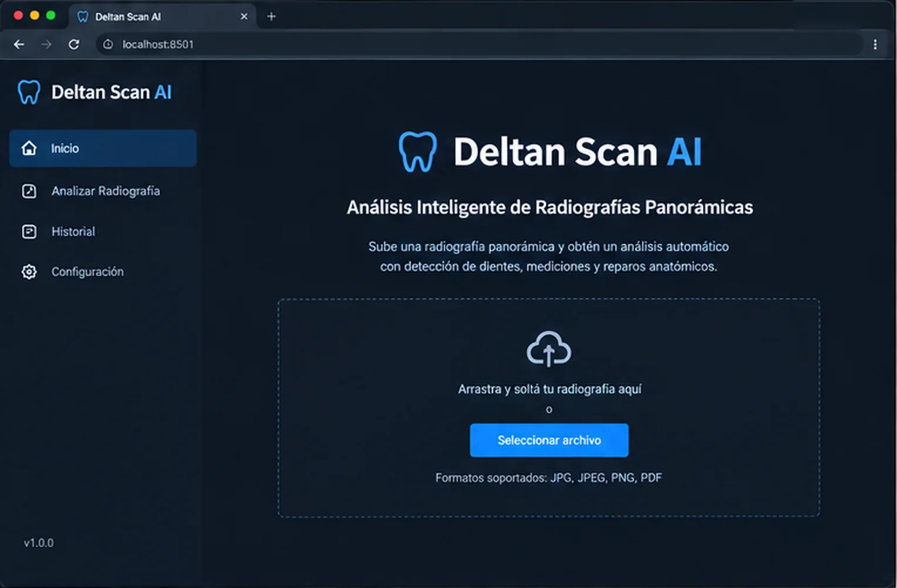The height and width of the screenshot is (588, 897).
Task: Click the 'Arrastra y soltá tu radiografía aquí' text
Action: (x=549, y=389)
